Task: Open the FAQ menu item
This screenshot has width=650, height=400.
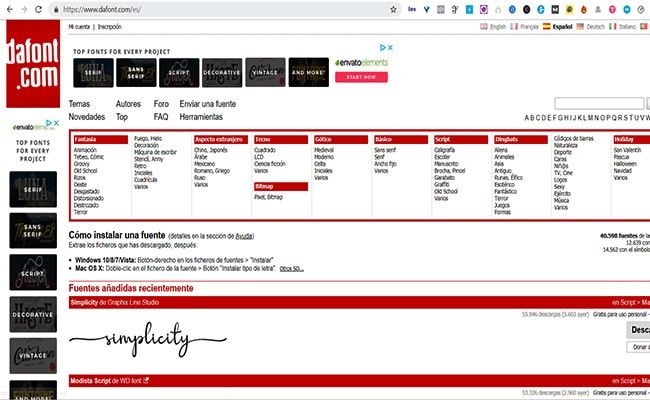Action: (x=161, y=117)
